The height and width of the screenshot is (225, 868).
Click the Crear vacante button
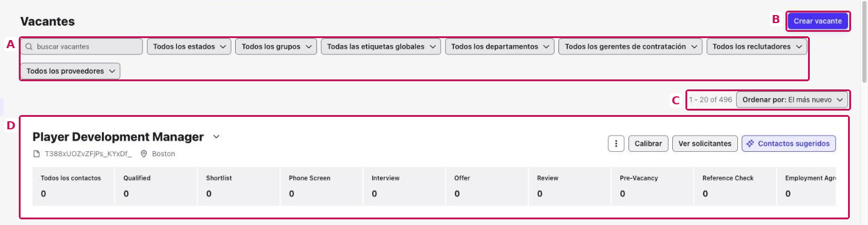(817, 21)
